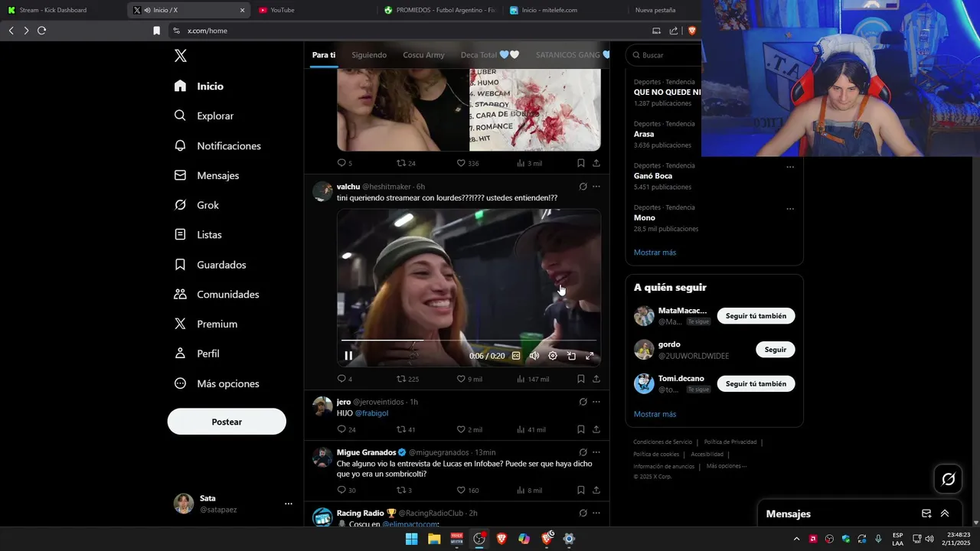Reply to valchu's post with 4 replies

tap(345, 379)
